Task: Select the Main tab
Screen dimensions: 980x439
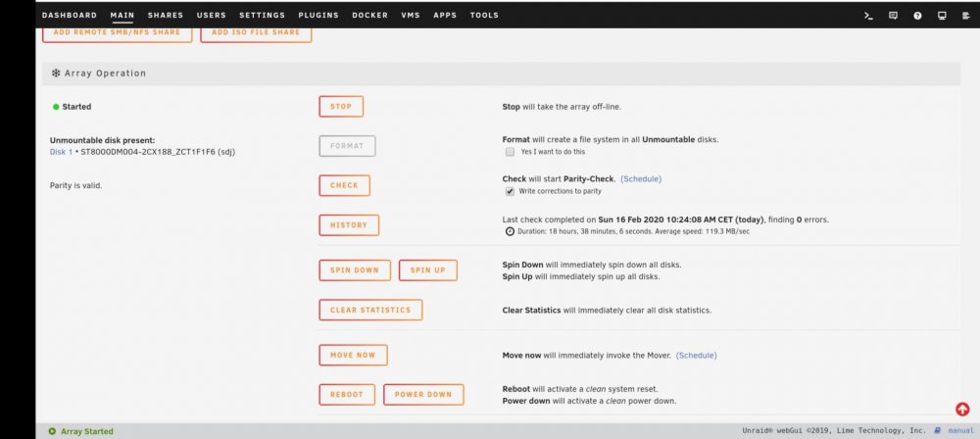Action: click(x=122, y=15)
